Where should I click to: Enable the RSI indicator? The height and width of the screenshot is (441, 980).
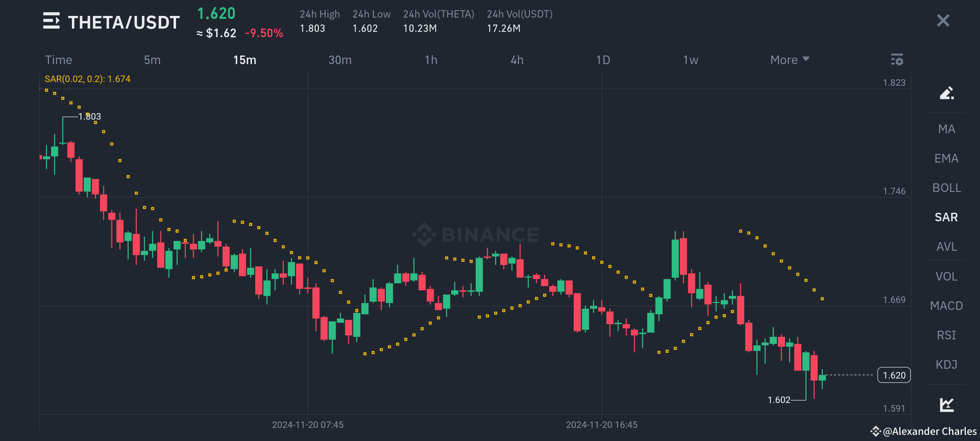pos(947,335)
